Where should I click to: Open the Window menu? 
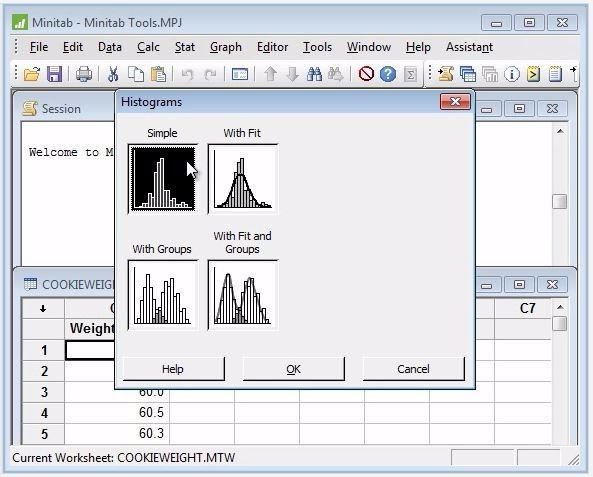(369, 47)
